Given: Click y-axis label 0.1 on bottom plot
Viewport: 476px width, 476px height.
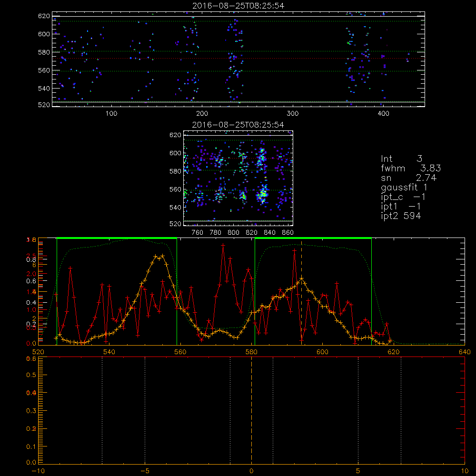Looking at the screenshot, I should tap(31, 446).
